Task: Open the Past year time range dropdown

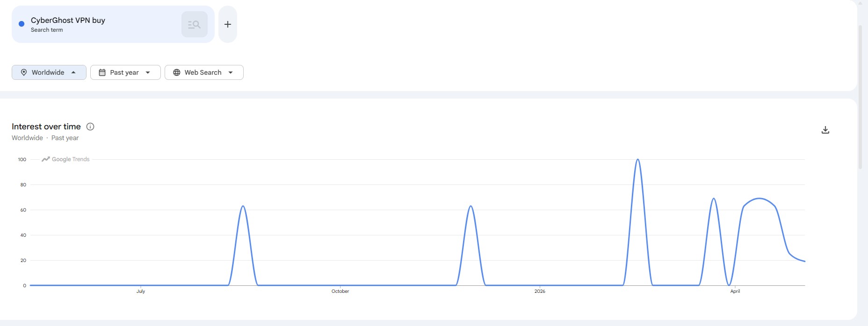Action: click(x=125, y=72)
